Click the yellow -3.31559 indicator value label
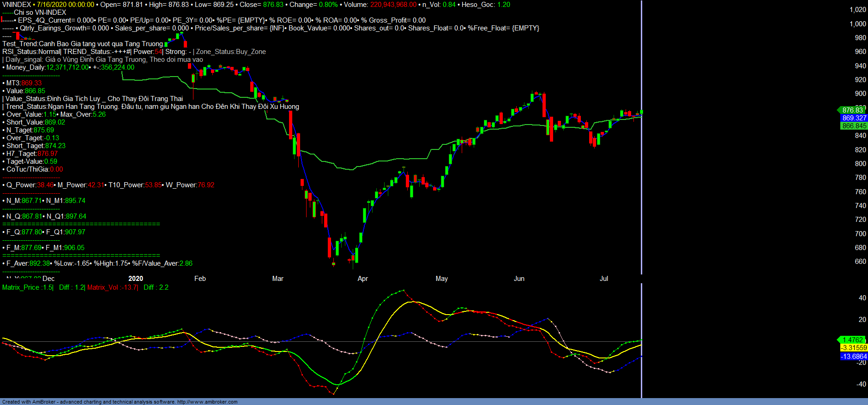868x405 pixels. tap(854, 348)
